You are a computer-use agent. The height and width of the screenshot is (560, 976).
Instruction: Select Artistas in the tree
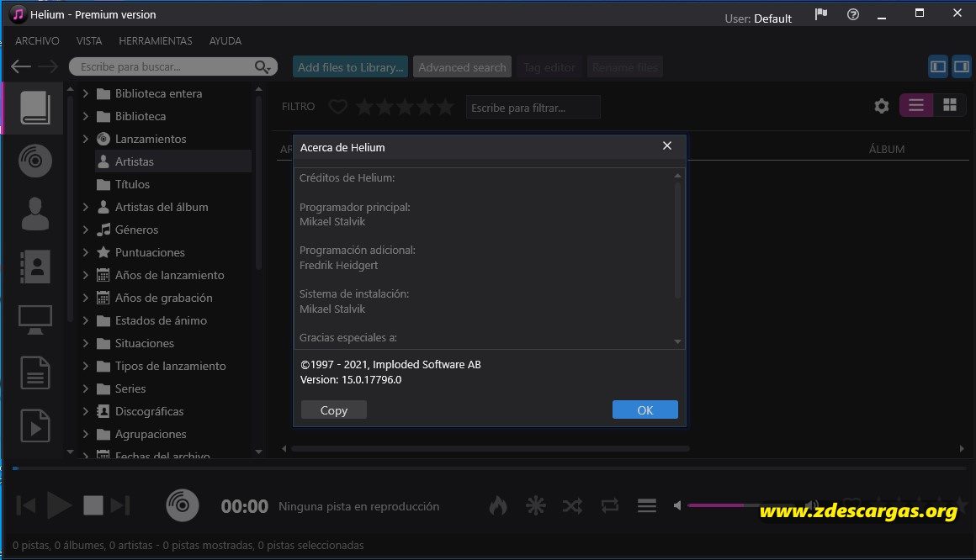coord(173,161)
